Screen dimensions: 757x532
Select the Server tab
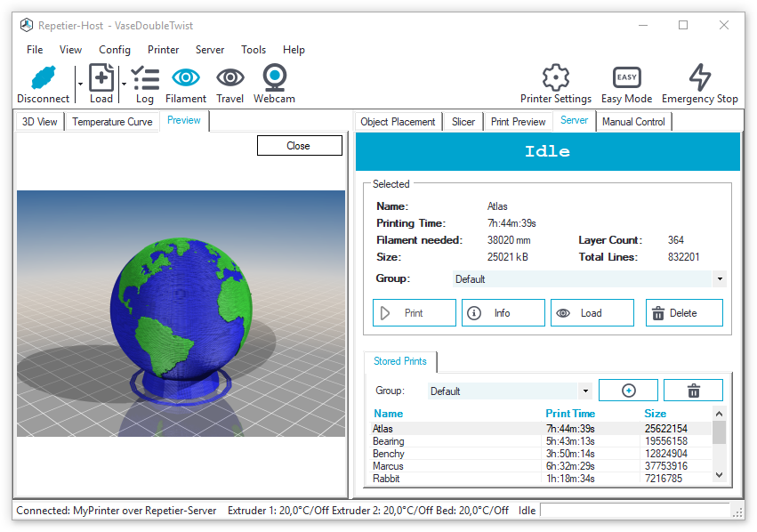(574, 120)
